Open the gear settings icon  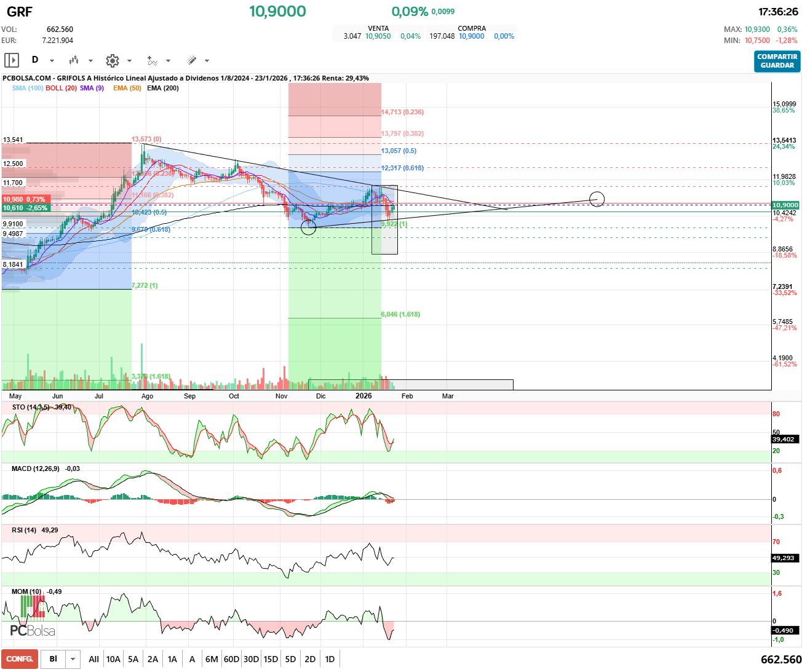tap(112, 60)
